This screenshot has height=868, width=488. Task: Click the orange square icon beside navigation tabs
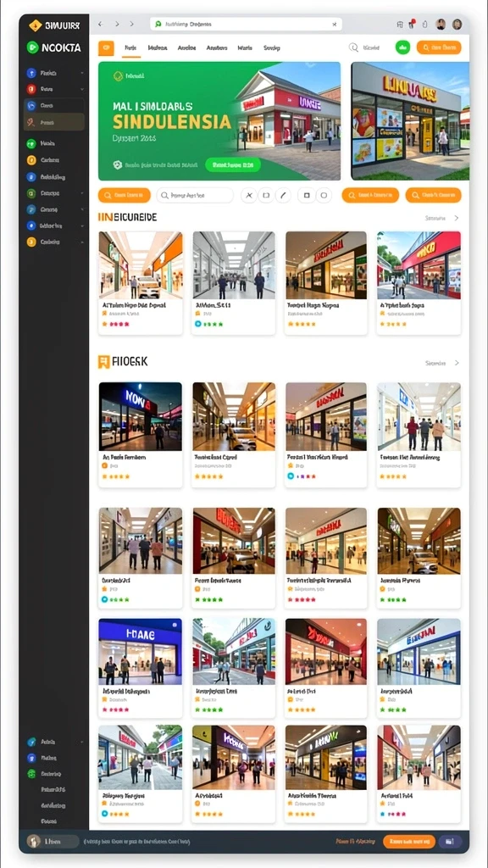[x=106, y=48]
